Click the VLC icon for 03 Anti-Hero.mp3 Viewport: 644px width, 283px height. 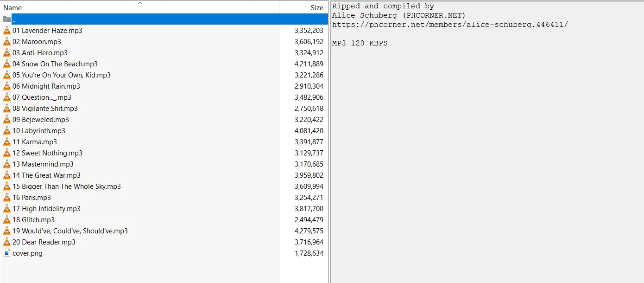(7, 53)
